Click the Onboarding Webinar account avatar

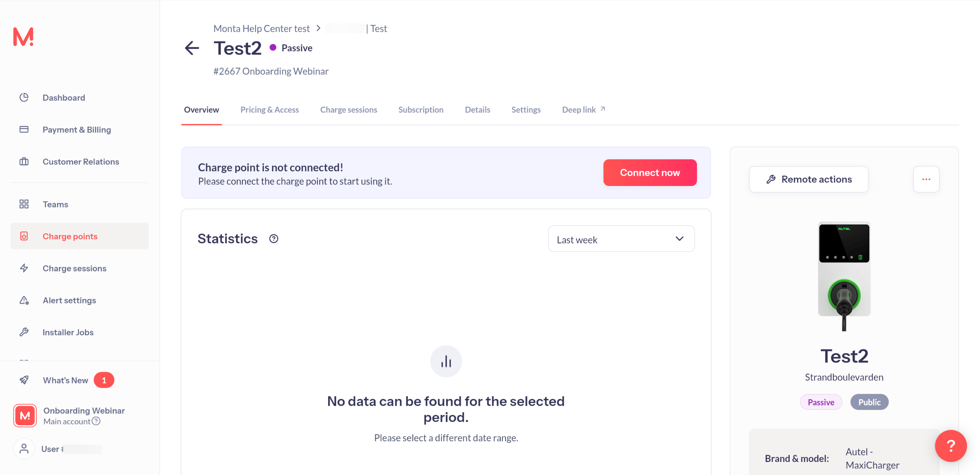tap(25, 415)
